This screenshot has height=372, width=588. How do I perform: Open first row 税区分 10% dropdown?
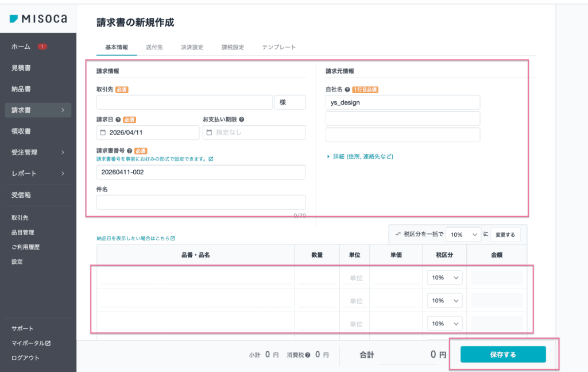[x=444, y=278]
